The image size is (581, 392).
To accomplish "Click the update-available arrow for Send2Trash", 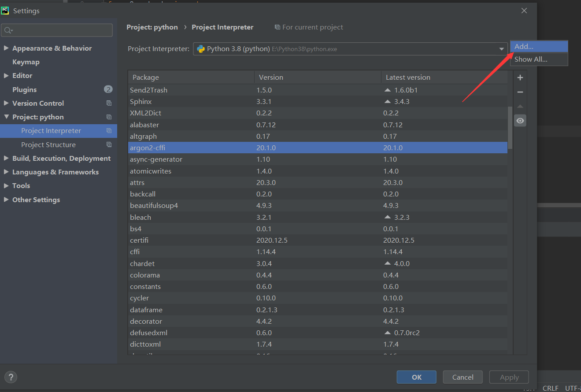I will point(388,90).
